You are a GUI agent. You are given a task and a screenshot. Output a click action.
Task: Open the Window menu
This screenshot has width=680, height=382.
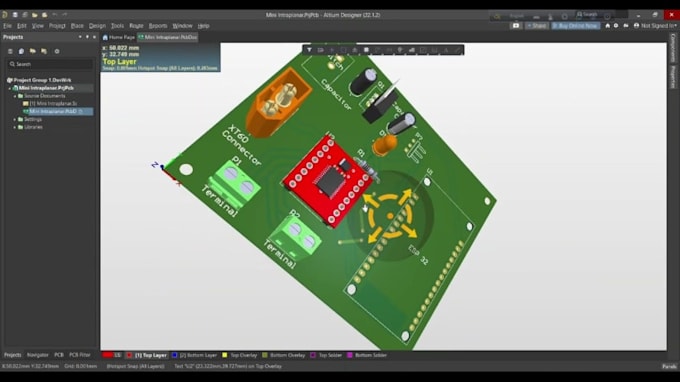(x=182, y=26)
